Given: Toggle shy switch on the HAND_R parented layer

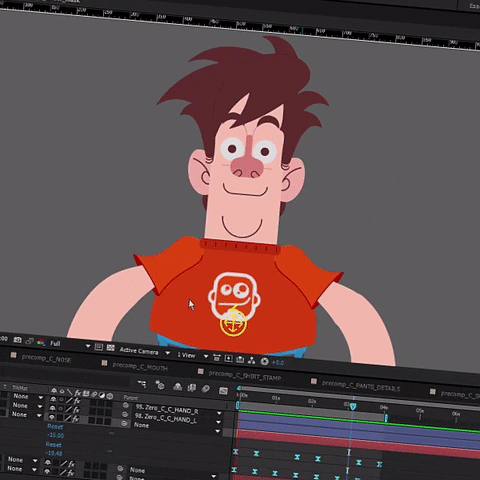Looking at the screenshot, I should coord(53,399).
